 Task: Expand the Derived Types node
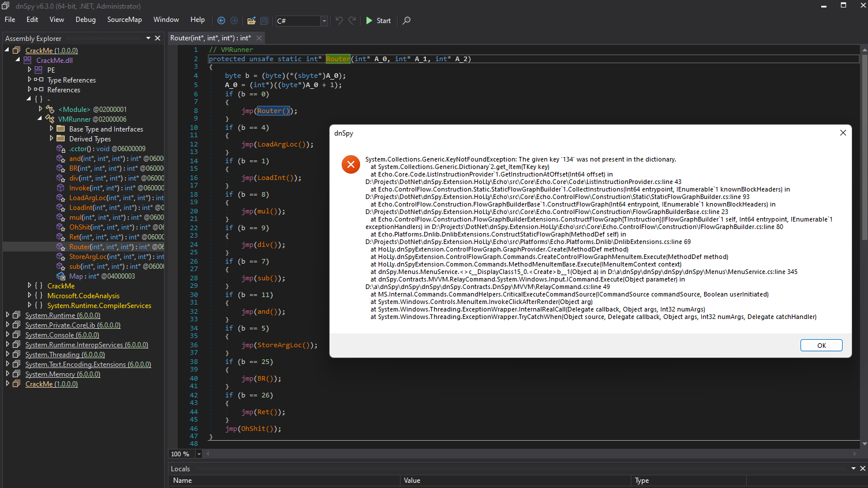coord(52,138)
